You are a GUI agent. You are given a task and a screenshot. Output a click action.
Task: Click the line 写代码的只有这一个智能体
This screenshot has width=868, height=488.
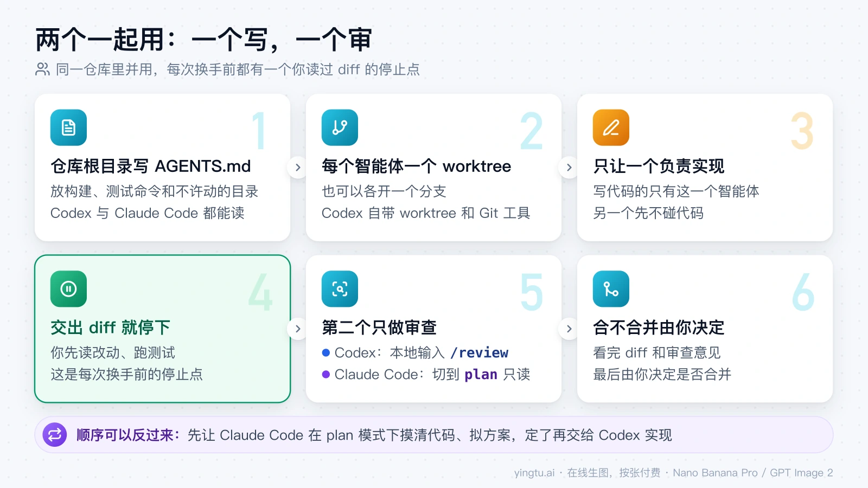(x=676, y=191)
